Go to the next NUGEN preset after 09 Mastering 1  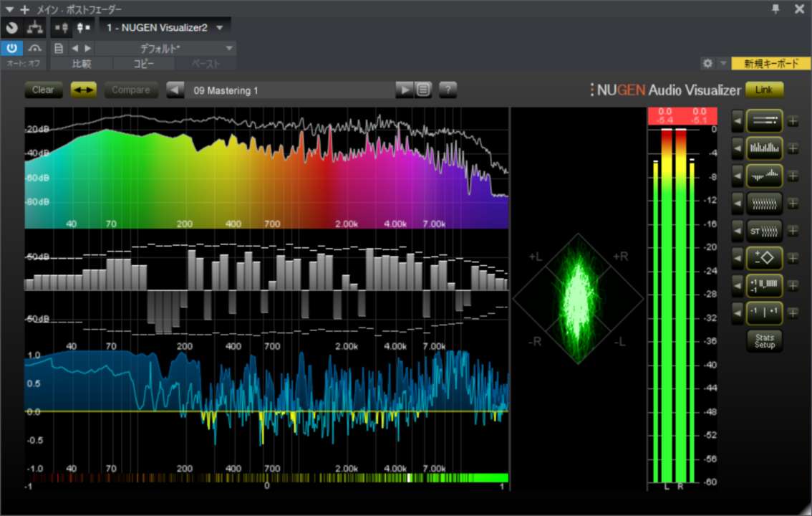click(404, 90)
